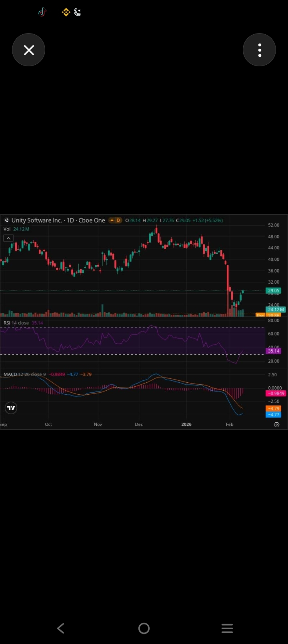This screenshot has width=288, height=644.
Task: Click the TradingView logo on the chart
Action: pos(11,408)
